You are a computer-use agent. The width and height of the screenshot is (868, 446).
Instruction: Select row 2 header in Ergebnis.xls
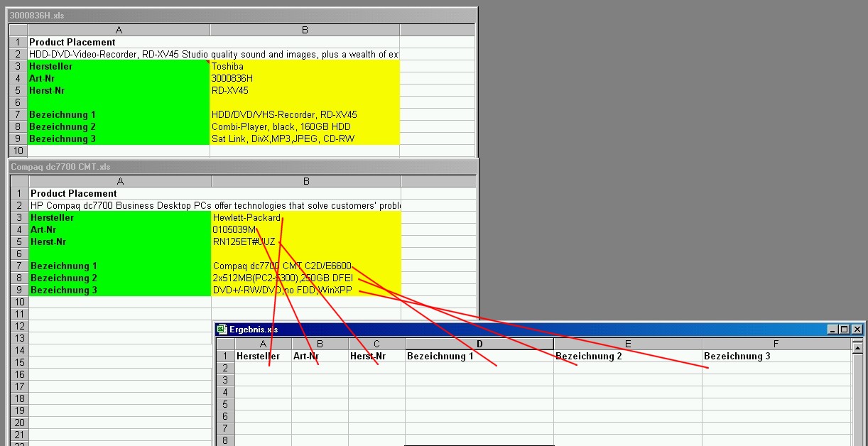[x=226, y=369]
